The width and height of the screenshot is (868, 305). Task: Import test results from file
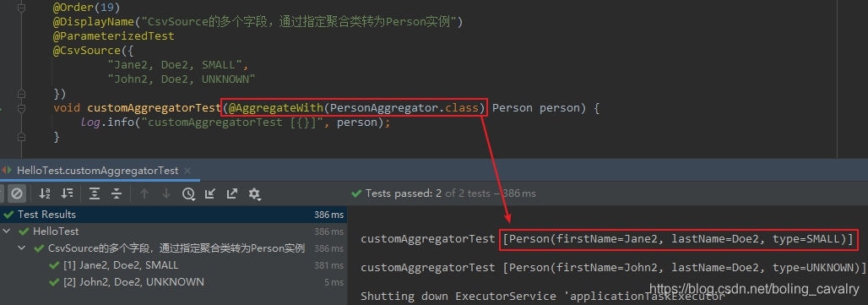209,193
